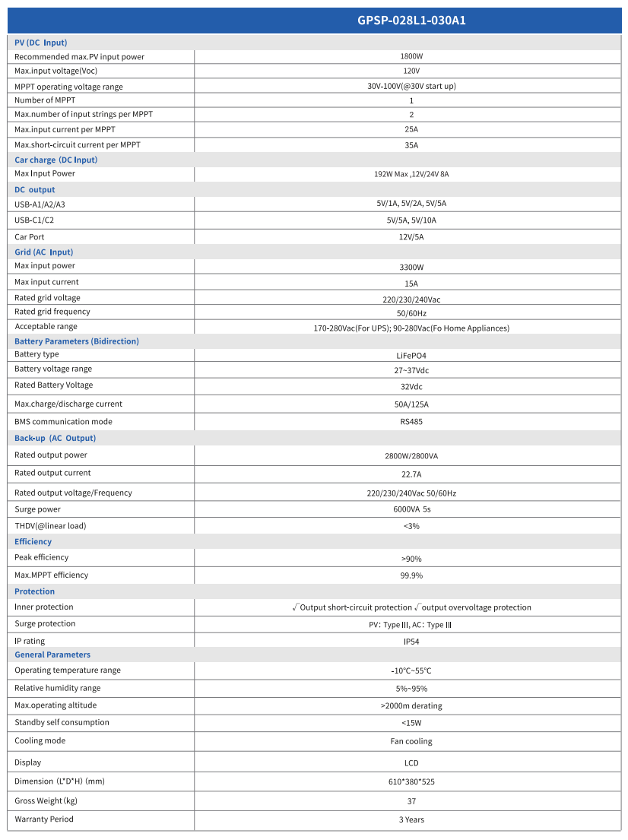This screenshot has height=840, width=628.
Task: Click the USB-A1/A2/A3 row label
Action: point(45,204)
